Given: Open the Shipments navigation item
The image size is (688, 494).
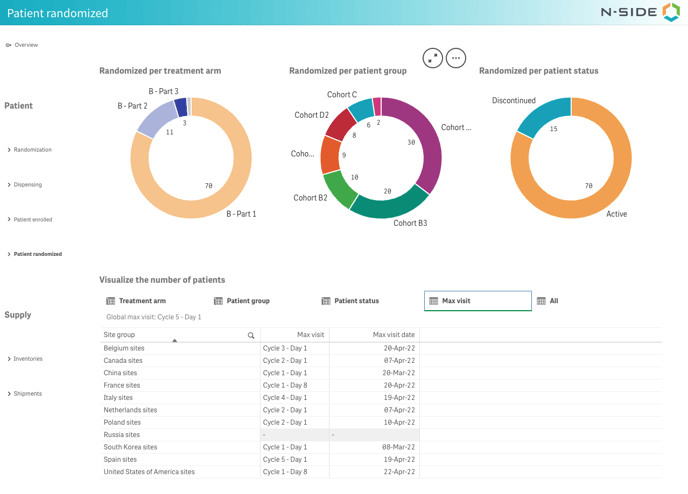Looking at the screenshot, I should [28, 394].
